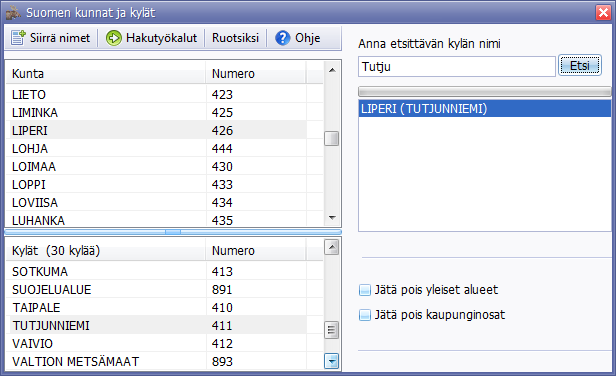Click village list scroll down arrow
This screenshot has height=376, width=616.
tap(332, 361)
